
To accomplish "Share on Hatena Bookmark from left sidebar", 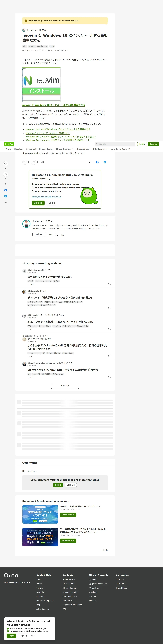I will click(5, 196).
